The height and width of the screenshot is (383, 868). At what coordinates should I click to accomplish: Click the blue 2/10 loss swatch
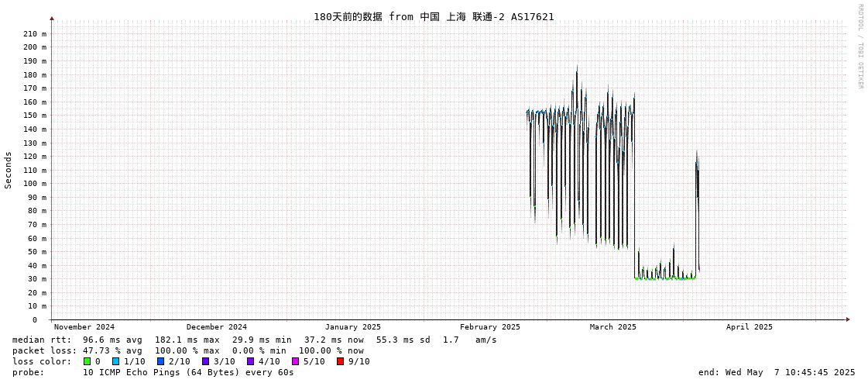160,361
